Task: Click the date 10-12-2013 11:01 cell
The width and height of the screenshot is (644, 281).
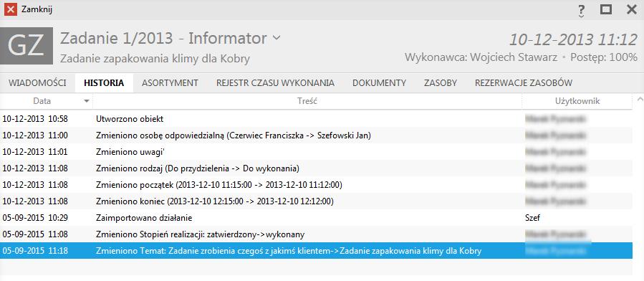Action: pos(35,152)
